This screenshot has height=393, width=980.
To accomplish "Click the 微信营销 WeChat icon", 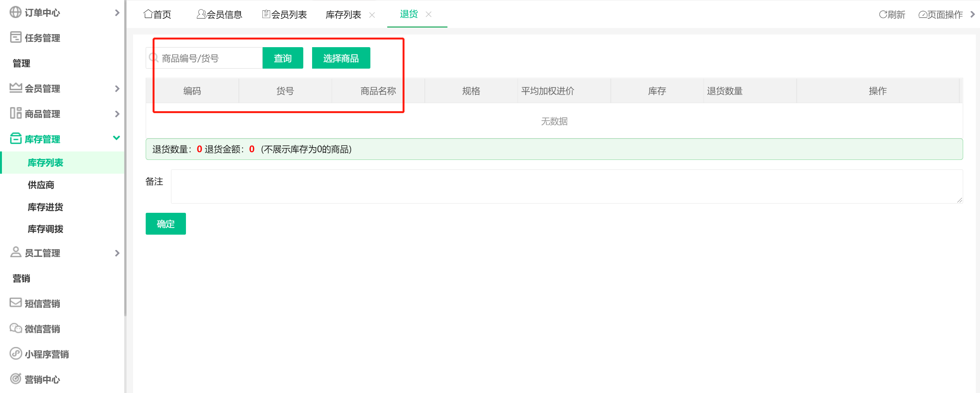I will pos(15,329).
